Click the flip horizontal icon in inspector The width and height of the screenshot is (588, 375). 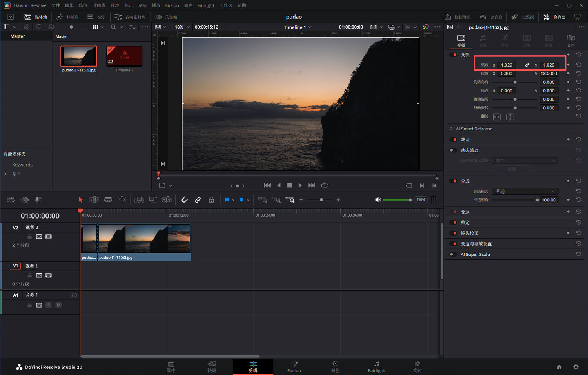[x=497, y=117]
